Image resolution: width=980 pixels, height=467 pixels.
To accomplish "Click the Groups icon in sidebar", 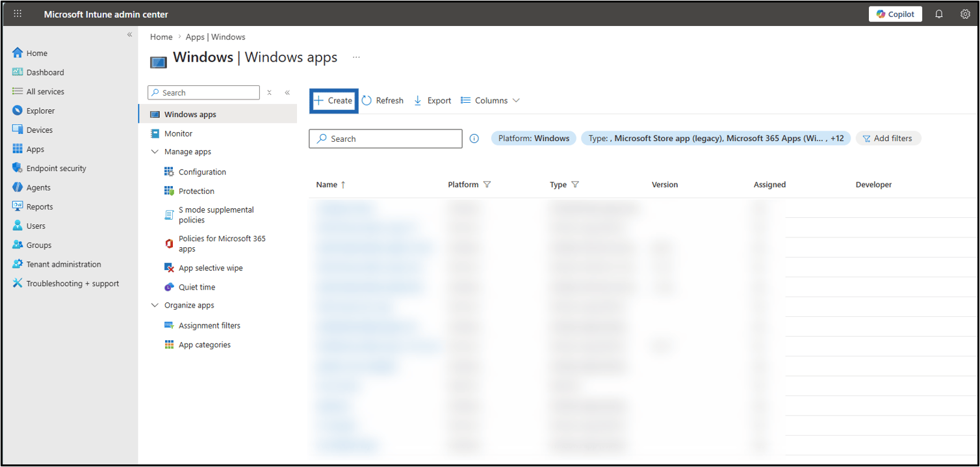I will (x=18, y=245).
